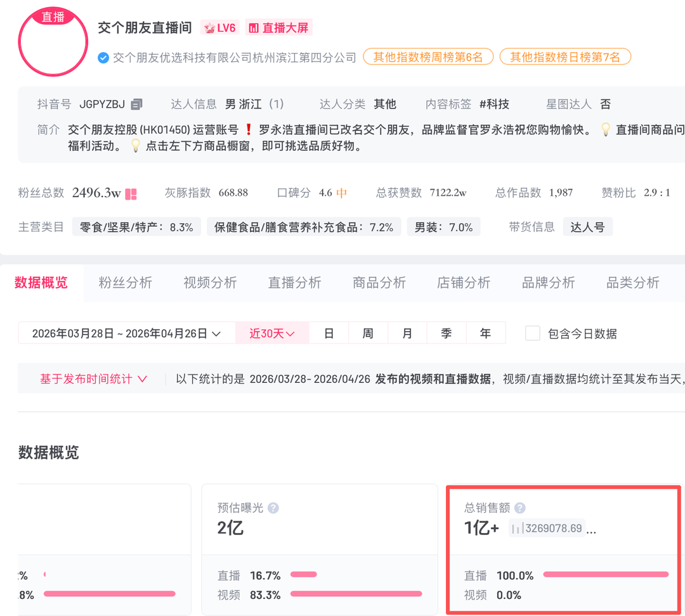This screenshot has height=616, width=685.
Task: Click the circular 直播 profile avatar
Action: click(x=53, y=42)
